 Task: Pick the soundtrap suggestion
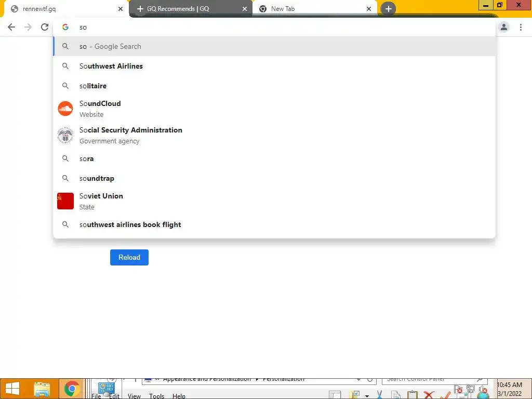274,178
